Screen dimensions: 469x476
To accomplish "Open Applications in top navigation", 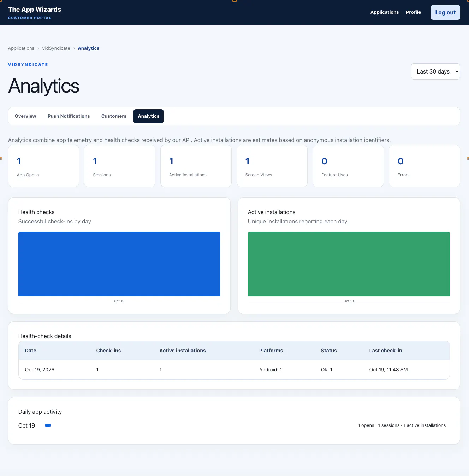I will pos(384,12).
